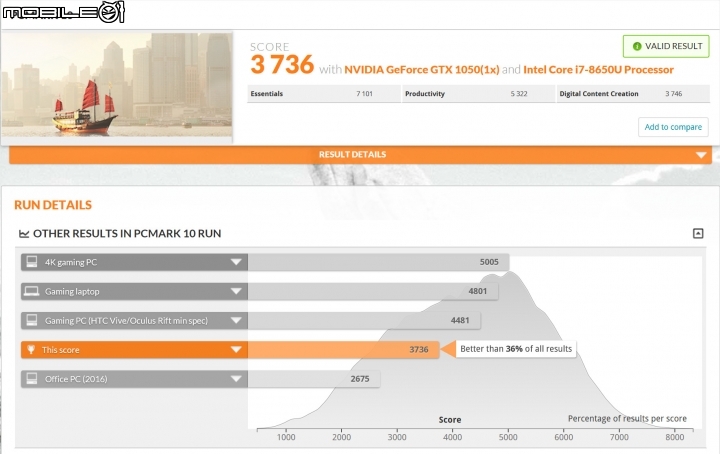
Task: Click the Gaming laptop 4801 score bar
Action: coord(373,291)
